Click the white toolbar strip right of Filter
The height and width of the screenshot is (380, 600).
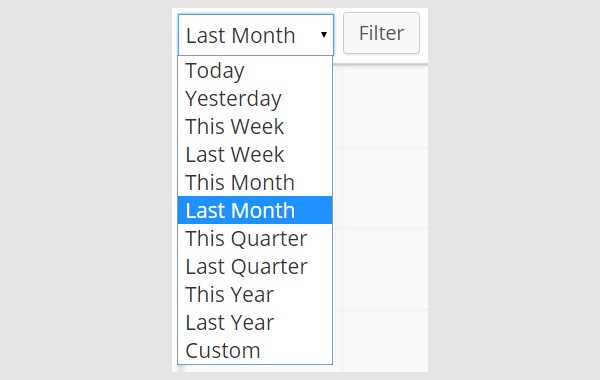pos(424,36)
